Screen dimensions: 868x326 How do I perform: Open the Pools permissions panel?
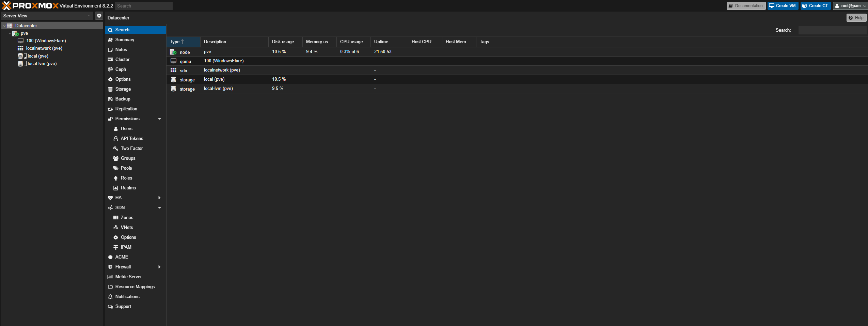pyautogui.click(x=126, y=168)
